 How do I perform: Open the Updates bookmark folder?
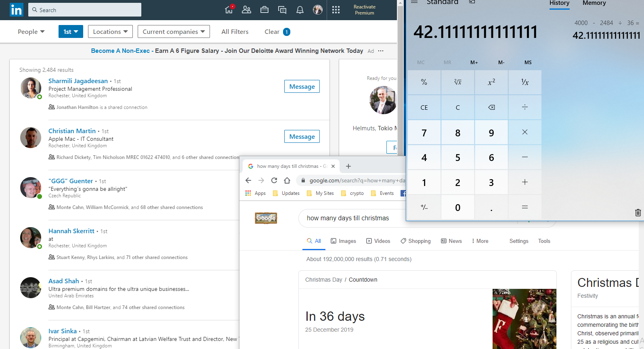[286, 193]
